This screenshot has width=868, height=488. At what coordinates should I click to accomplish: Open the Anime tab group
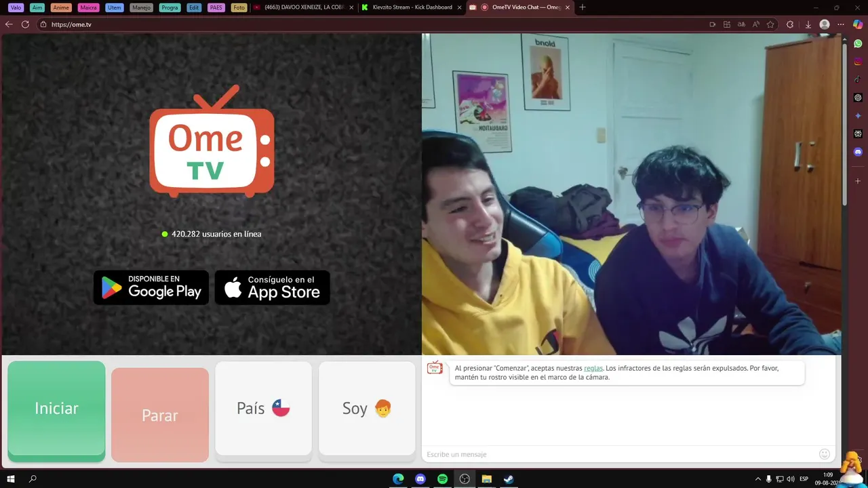[61, 7]
